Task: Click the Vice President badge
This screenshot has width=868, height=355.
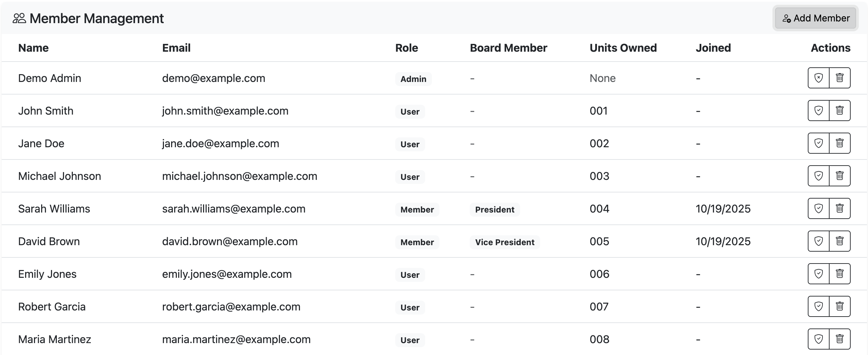Action: coord(504,242)
